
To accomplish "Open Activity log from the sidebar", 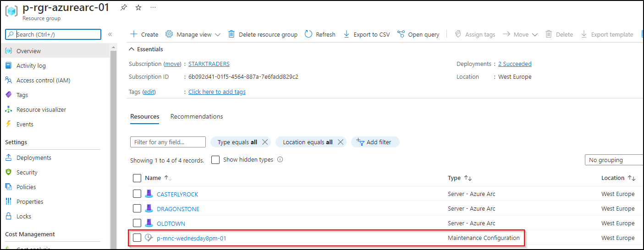I will (x=31, y=65).
